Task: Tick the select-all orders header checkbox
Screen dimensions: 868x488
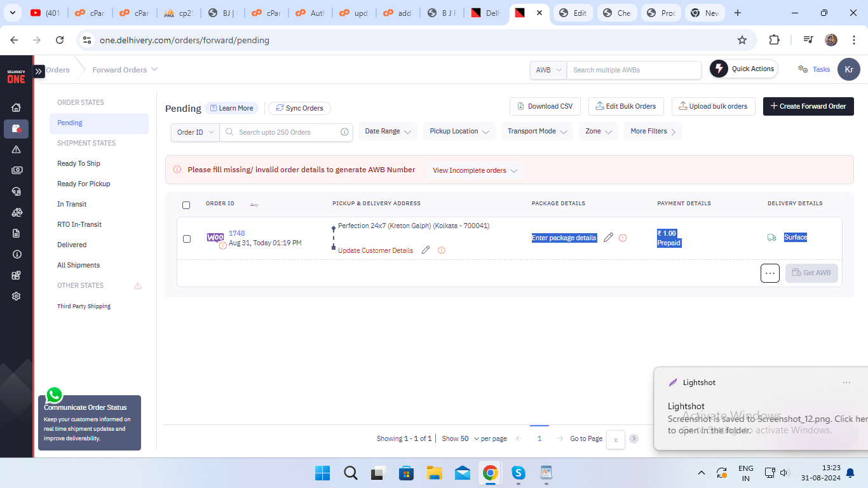Action: (186, 205)
